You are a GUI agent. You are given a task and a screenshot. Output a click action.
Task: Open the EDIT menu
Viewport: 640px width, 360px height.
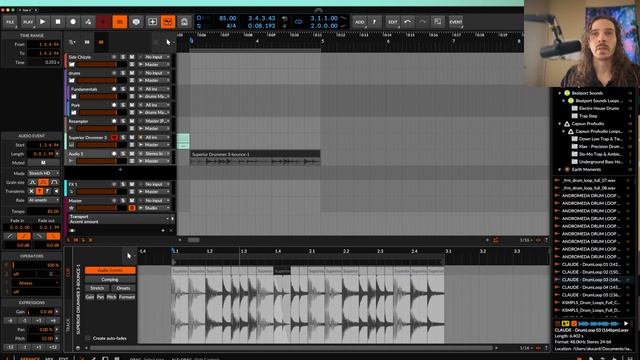(x=393, y=22)
